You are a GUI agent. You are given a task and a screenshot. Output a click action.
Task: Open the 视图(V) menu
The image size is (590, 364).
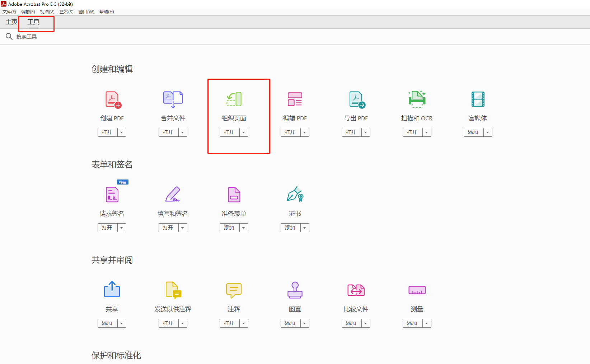(47, 12)
